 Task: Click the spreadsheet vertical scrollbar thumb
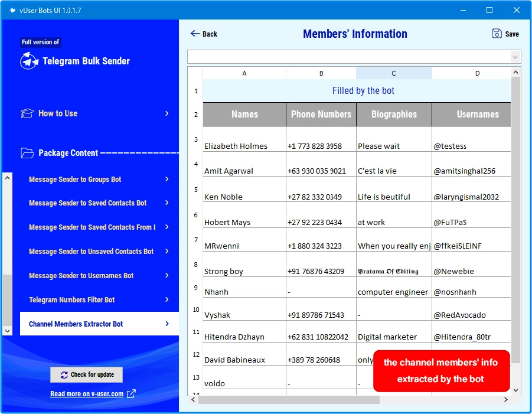coord(515,220)
